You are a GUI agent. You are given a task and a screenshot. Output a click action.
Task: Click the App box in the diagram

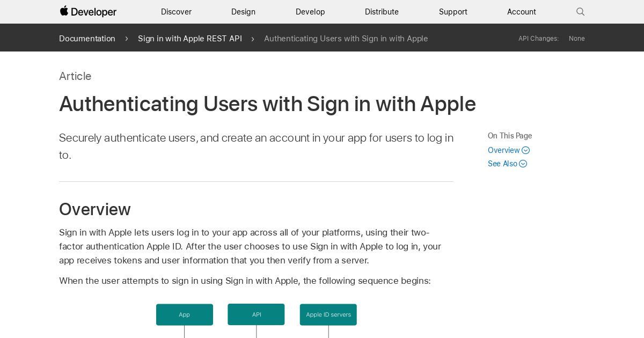[185, 315]
